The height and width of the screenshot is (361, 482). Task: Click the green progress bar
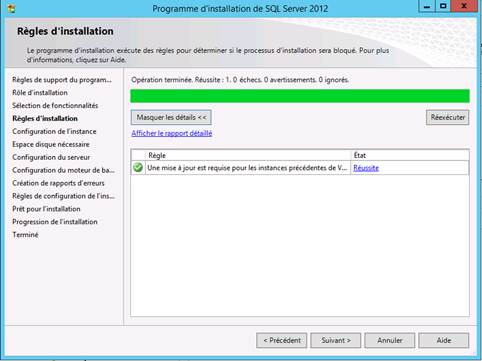(x=300, y=96)
